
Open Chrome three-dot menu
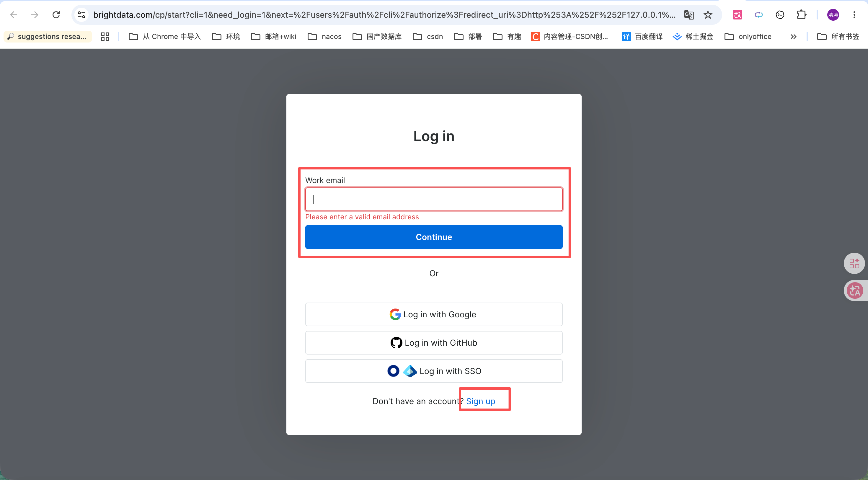coord(854,15)
